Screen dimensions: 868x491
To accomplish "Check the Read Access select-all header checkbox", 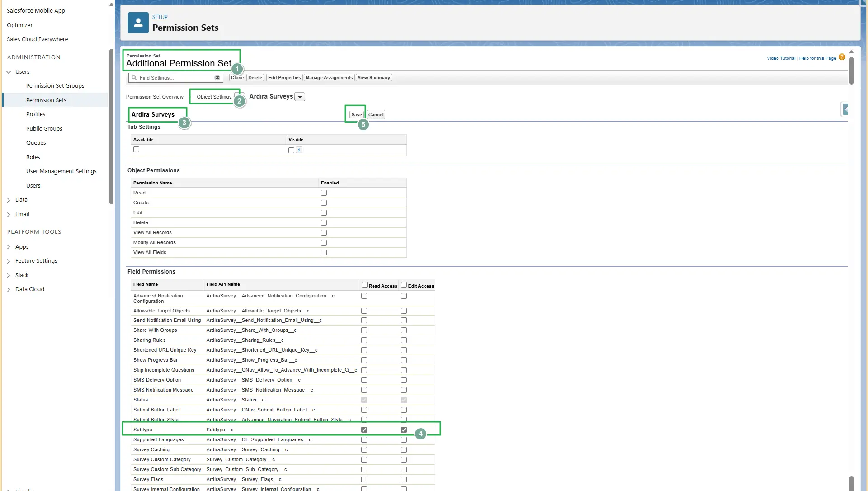I will pos(364,285).
